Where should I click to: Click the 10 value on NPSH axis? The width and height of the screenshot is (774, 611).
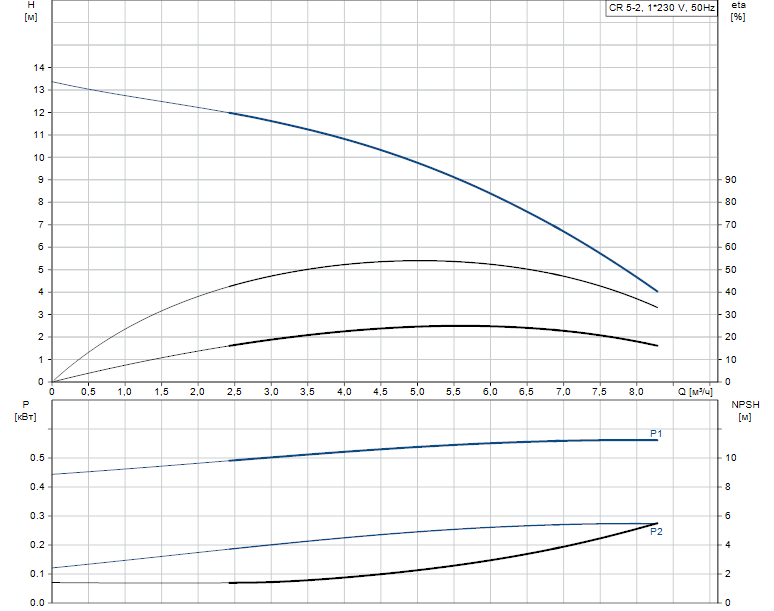point(730,458)
